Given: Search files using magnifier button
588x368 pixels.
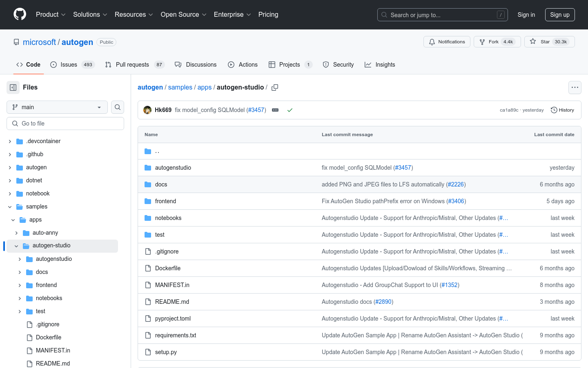Looking at the screenshot, I should pos(118,107).
